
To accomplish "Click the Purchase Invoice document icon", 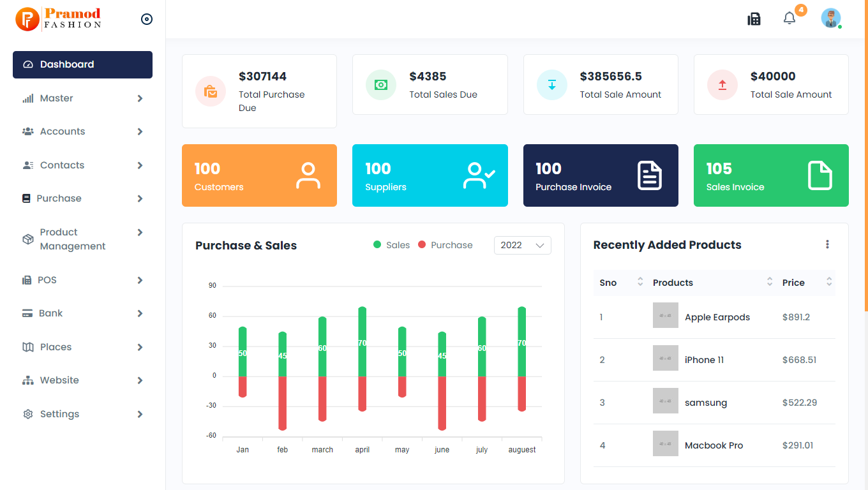I will click(x=650, y=175).
